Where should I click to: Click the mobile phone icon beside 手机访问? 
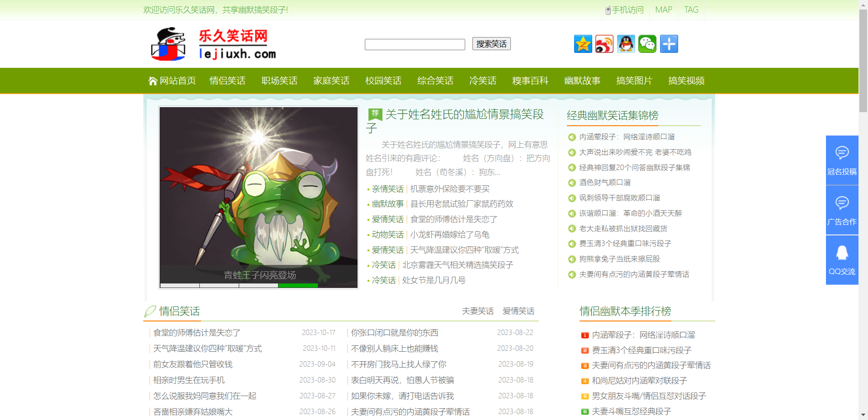pos(607,9)
